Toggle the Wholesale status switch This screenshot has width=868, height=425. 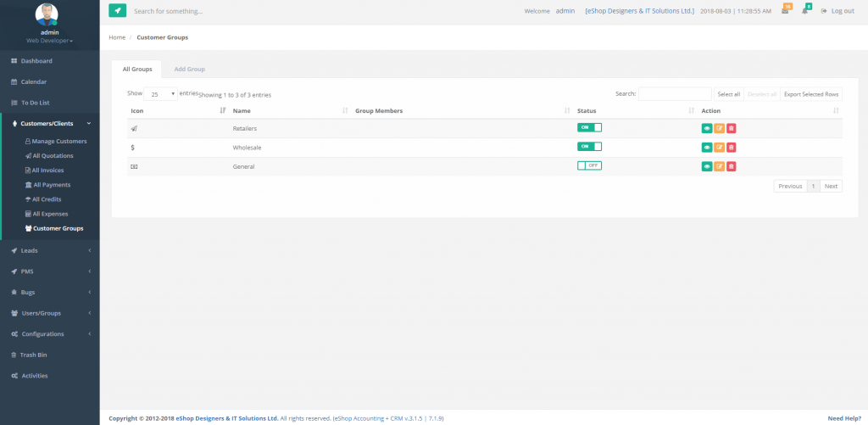pyautogui.click(x=589, y=147)
